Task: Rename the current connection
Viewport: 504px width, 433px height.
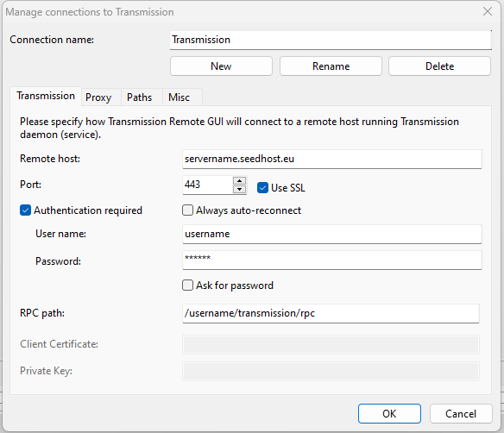Action: pyautogui.click(x=331, y=66)
